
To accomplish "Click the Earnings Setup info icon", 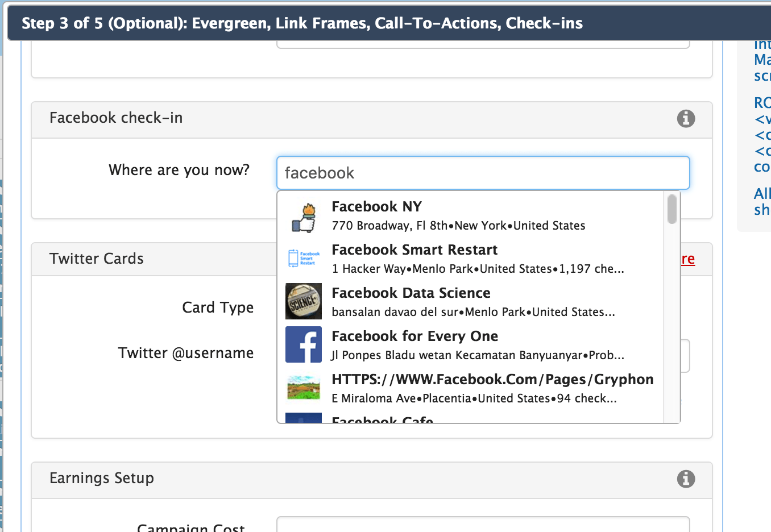I will click(686, 479).
